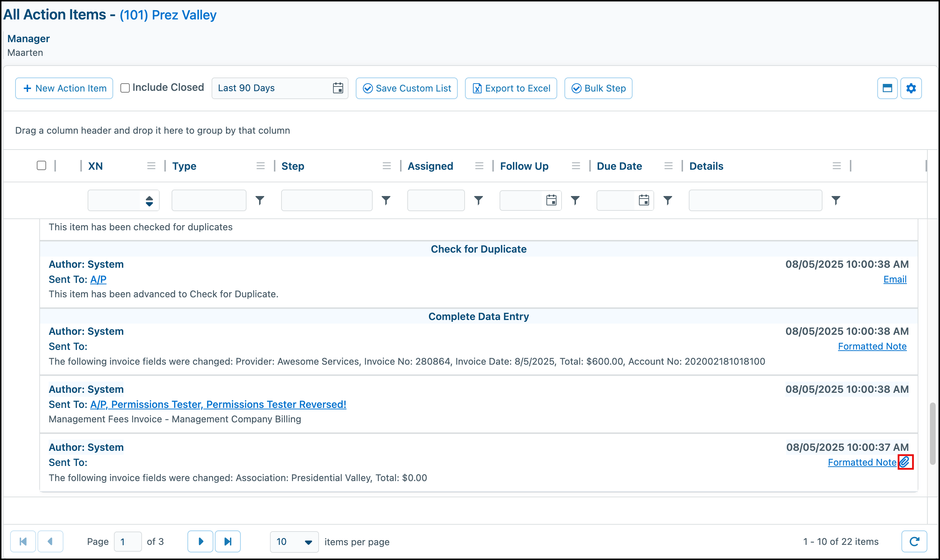Click the "1 - 10 of 22 items" status text
Screen dimensions: 940x560
pos(841,542)
